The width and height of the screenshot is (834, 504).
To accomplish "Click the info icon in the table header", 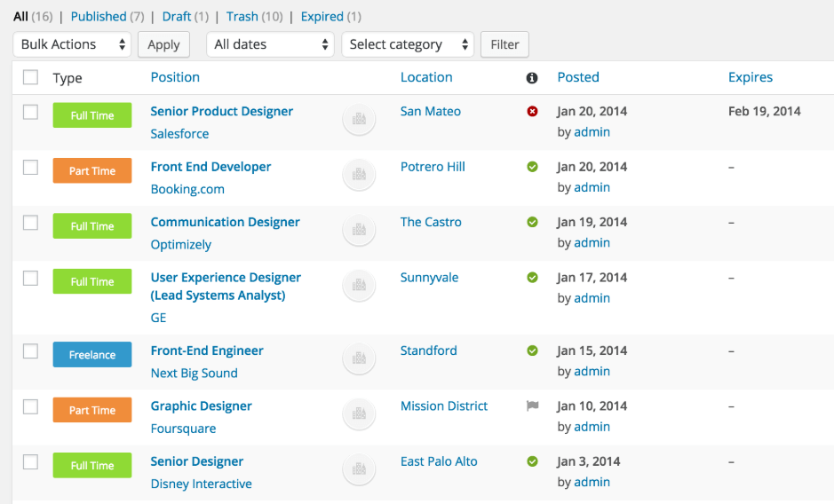I will coord(532,78).
